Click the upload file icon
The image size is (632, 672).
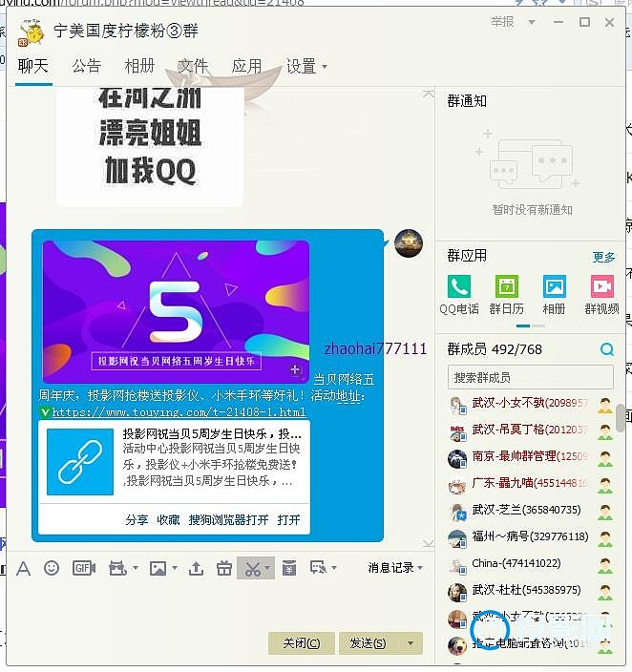[x=196, y=569]
